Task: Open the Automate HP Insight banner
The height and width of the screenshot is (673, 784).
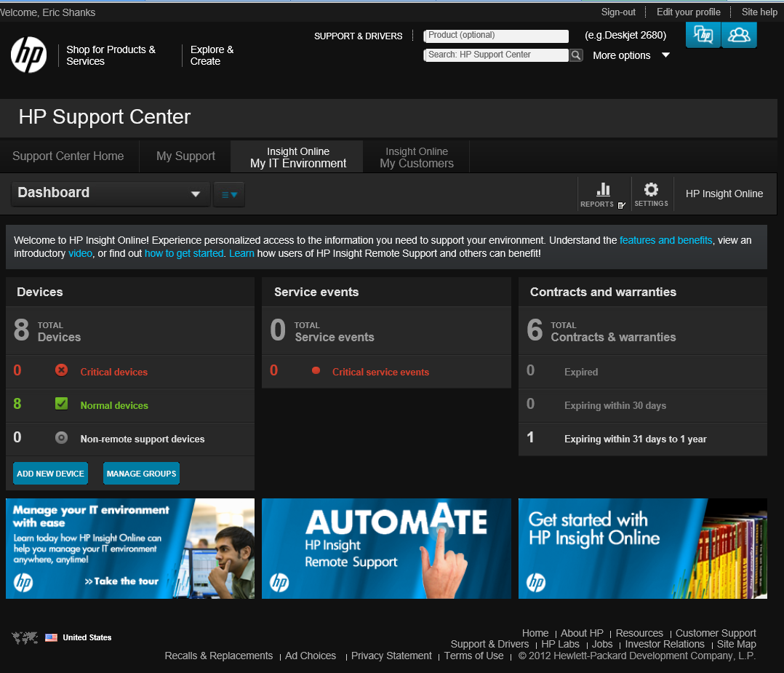Action: [386, 549]
